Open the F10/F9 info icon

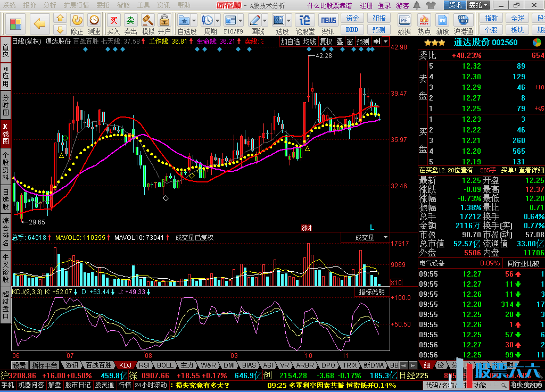click(x=230, y=21)
